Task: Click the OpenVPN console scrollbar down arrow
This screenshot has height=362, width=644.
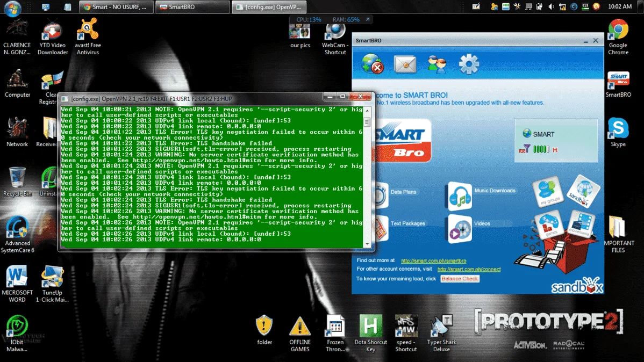Action: (x=367, y=244)
